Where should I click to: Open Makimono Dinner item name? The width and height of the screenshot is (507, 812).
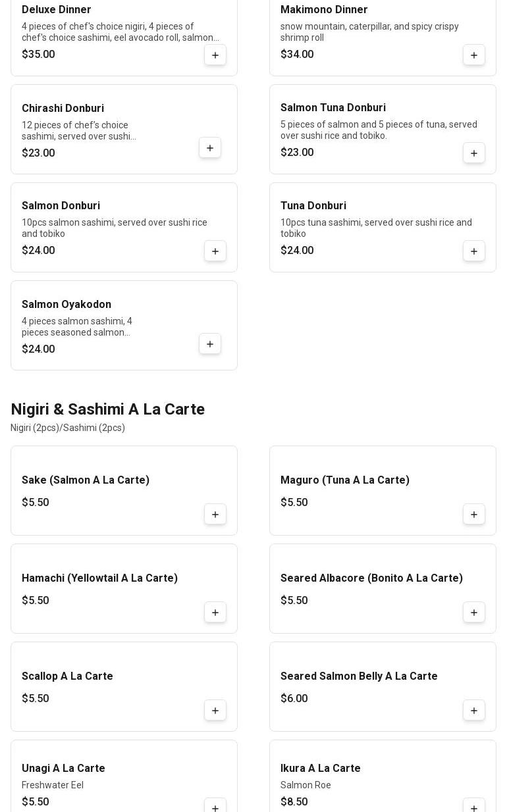click(x=324, y=10)
